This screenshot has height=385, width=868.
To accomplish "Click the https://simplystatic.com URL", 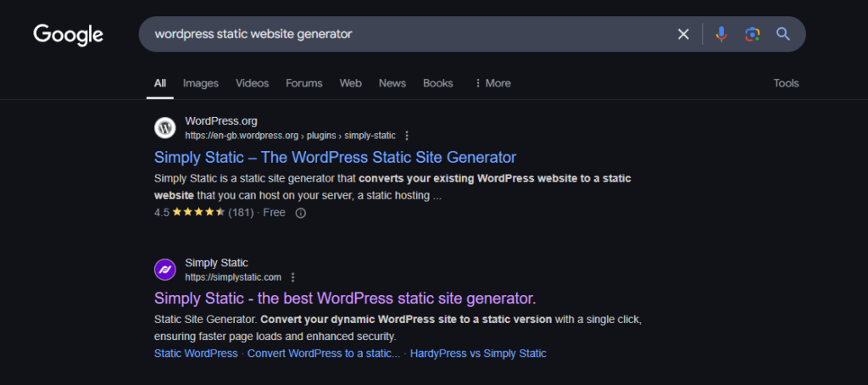I will [233, 277].
